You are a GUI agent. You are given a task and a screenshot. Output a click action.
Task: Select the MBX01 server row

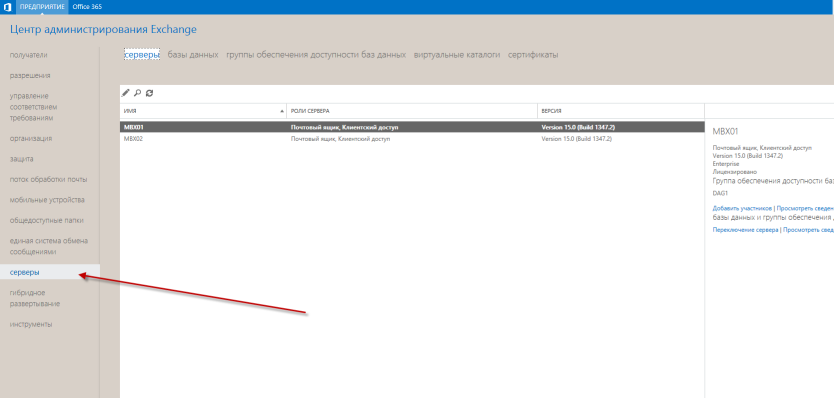tap(412, 127)
